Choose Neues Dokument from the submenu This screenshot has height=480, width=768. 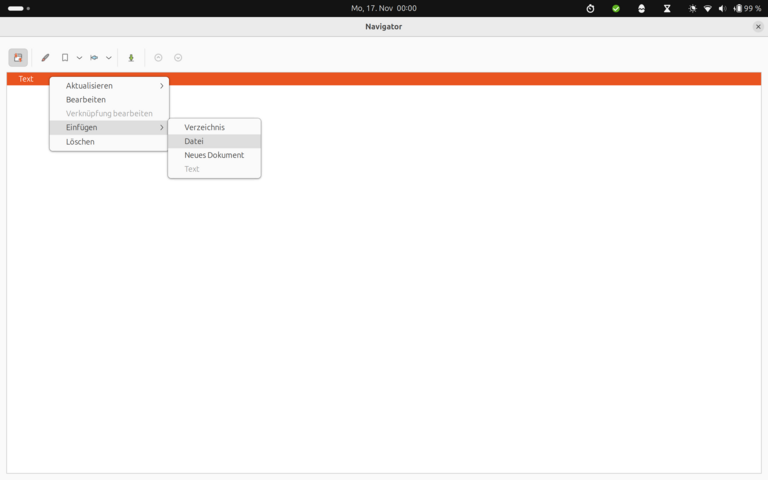[214, 155]
